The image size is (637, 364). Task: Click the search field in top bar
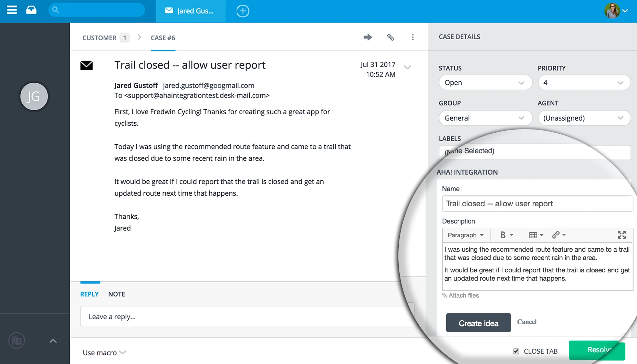[97, 10]
